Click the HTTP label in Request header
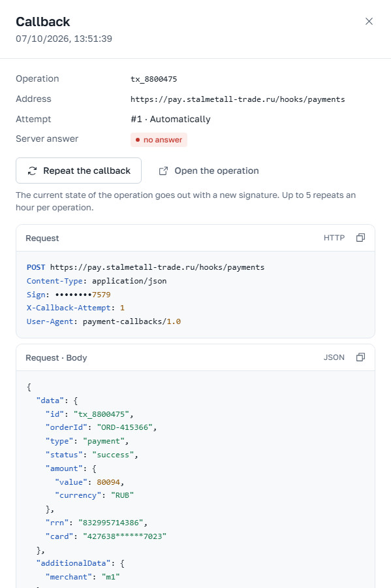This screenshot has height=588, width=391. click(334, 238)
